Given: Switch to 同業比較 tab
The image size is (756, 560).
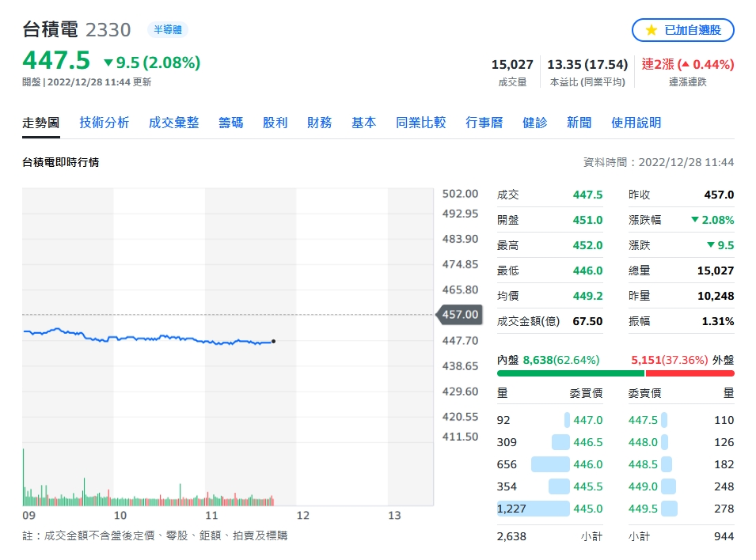Looking at the screenshot, I should [x=420, y=123].
